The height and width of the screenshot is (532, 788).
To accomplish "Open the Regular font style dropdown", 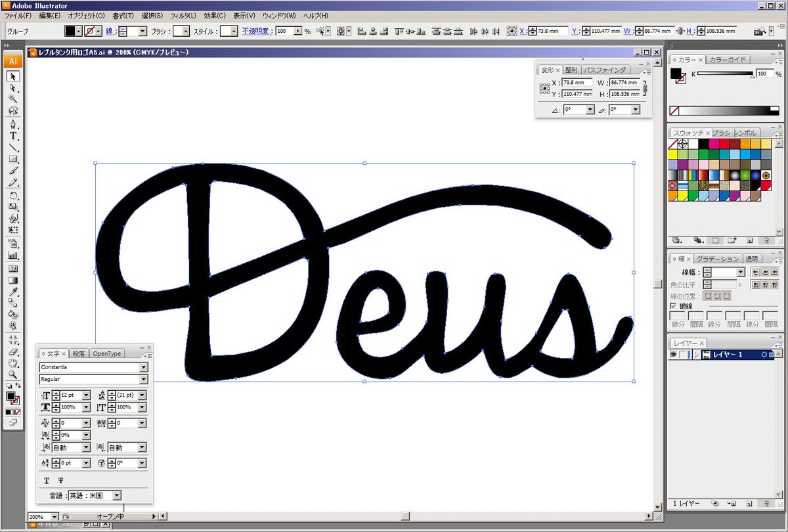I will pos(143,380).
